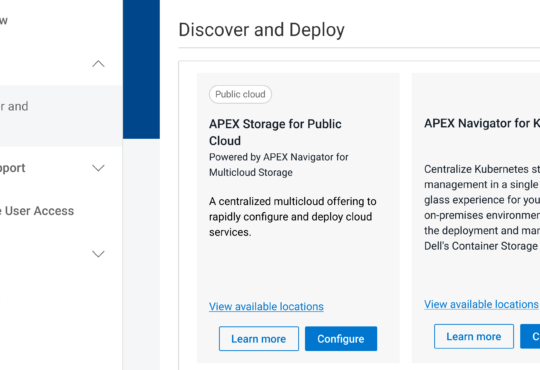This screenshot has width=540, height=370.
Task: Click the APEX Navigator for Kubernetes card title
Action: [482, 123]
